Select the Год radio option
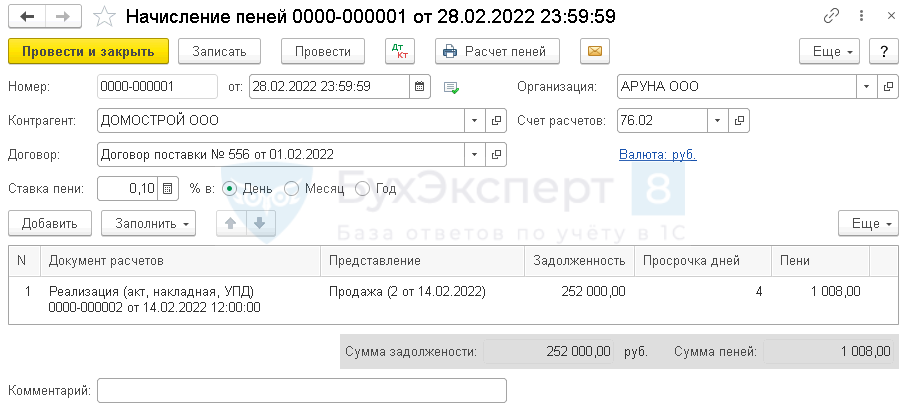The image size is (906, 406). click(x=362, y=188)
